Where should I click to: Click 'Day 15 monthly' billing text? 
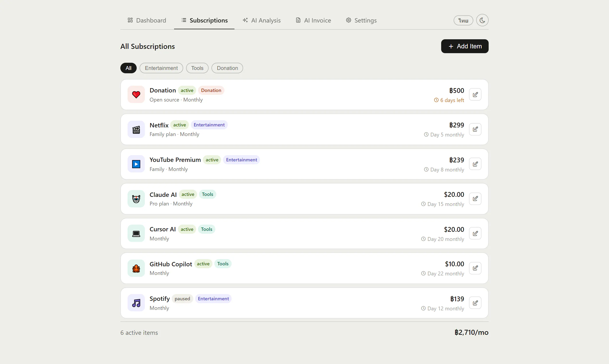point(443,204)
